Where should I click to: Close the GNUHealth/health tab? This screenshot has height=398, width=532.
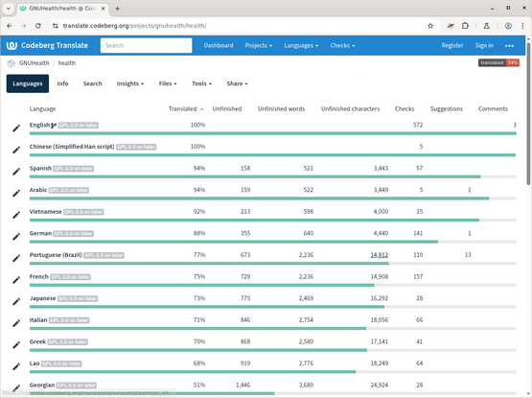coord(104,9)
